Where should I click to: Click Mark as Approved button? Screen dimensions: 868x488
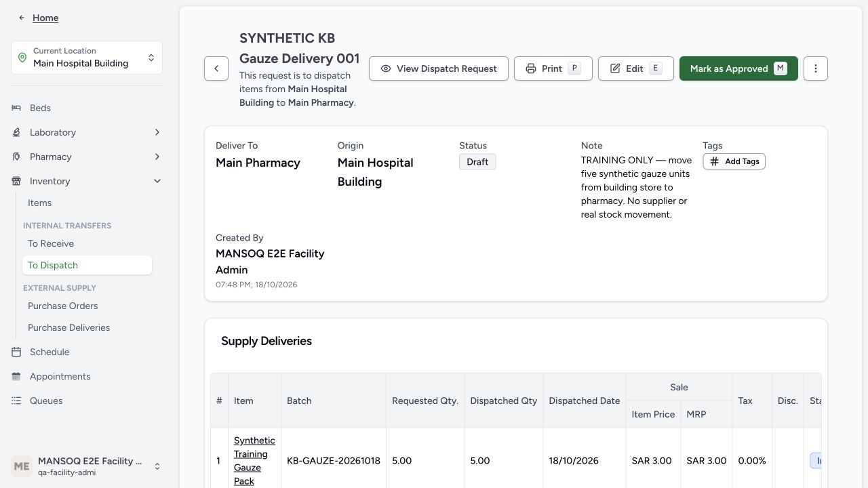coord(738,68)
